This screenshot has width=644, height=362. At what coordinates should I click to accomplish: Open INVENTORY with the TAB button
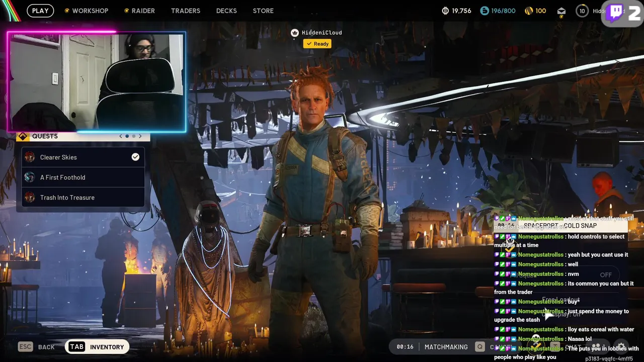[97, 347]
